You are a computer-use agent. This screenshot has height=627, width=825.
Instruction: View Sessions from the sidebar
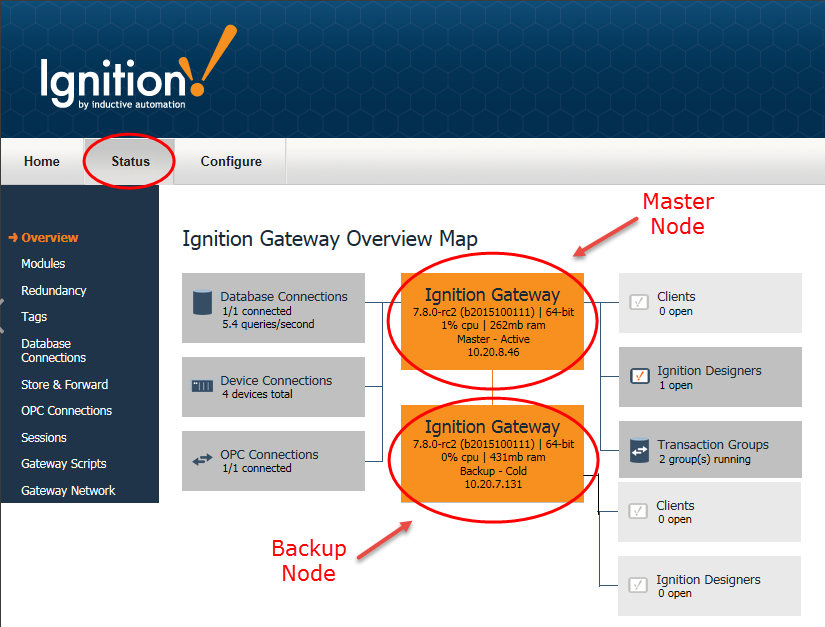tap(44, 438)
